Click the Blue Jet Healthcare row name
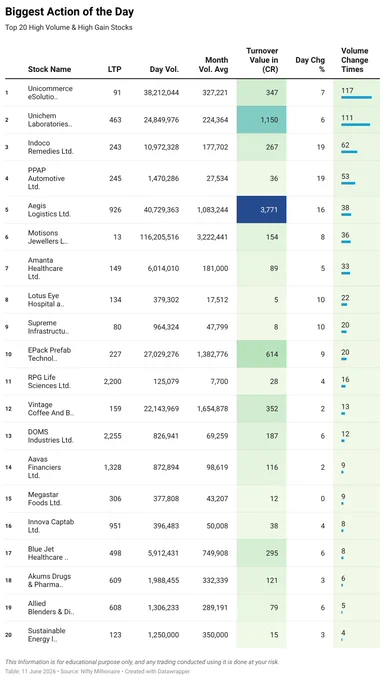Screen dimensions: 385x680 (47, 553)
